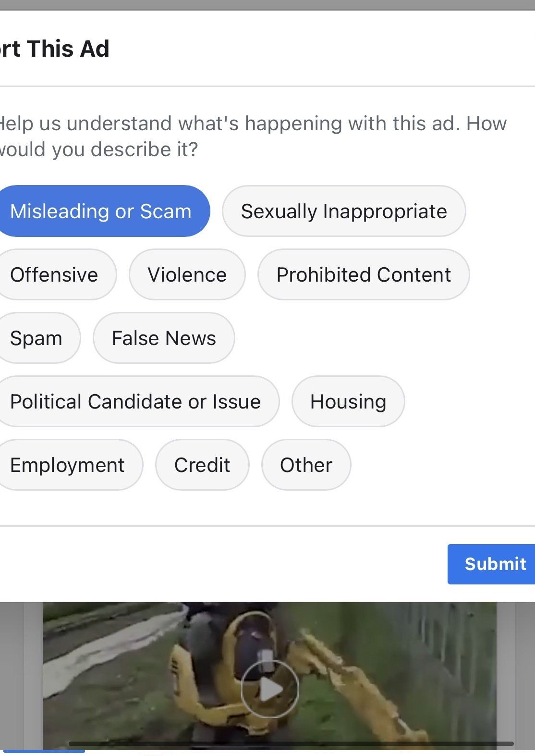The image size is (535, 756).
Task: Select the Prohibited Content option
Action: (x=364, y=275)
